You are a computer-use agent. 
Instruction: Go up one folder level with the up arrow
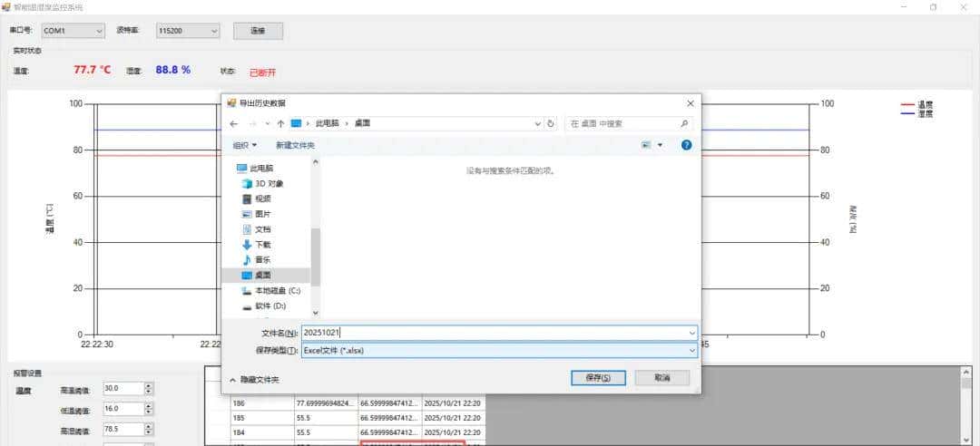click(280, 123)
